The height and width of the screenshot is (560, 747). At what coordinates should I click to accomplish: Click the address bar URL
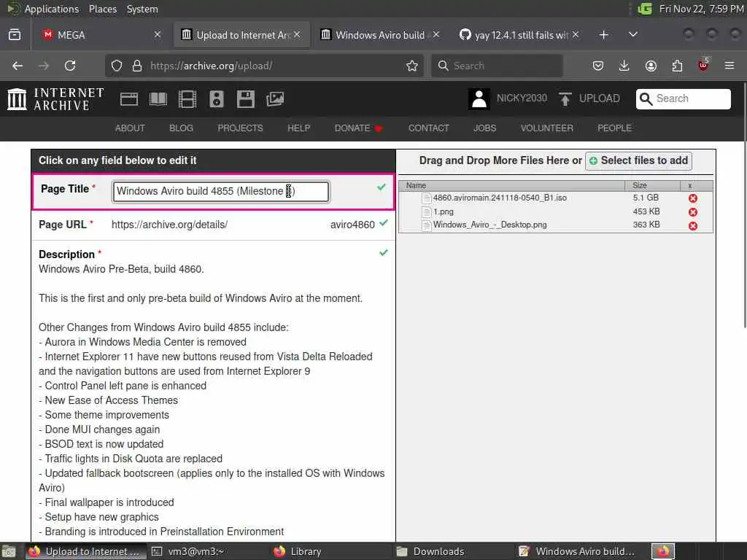211,66
